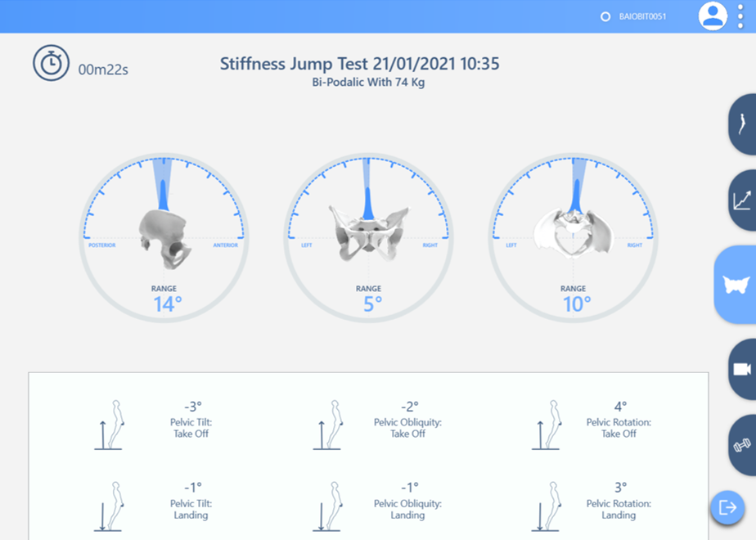The width and height of the screenshot is (756, 540).
Task: Click the -2° Pelvic Obliquity Take Off value
Action: pos(409,407)
